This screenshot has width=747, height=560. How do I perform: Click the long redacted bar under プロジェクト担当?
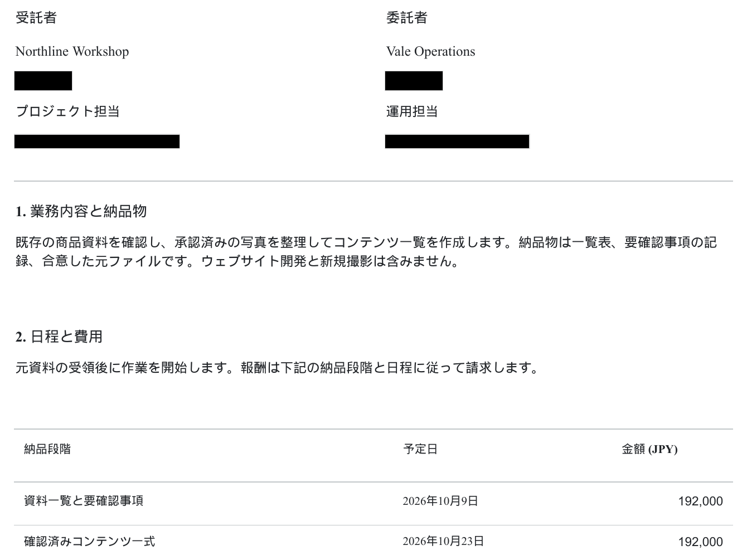coord(97,141)
